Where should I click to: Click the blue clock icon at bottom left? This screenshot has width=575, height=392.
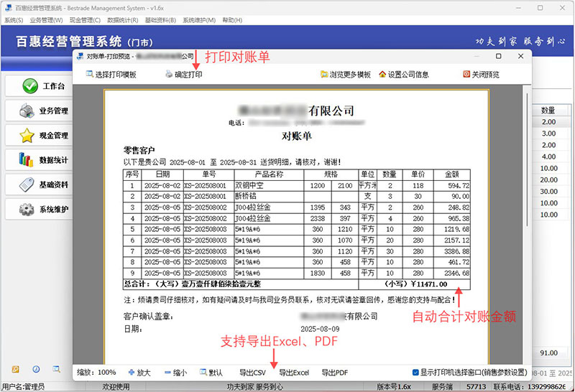point(36,369)
